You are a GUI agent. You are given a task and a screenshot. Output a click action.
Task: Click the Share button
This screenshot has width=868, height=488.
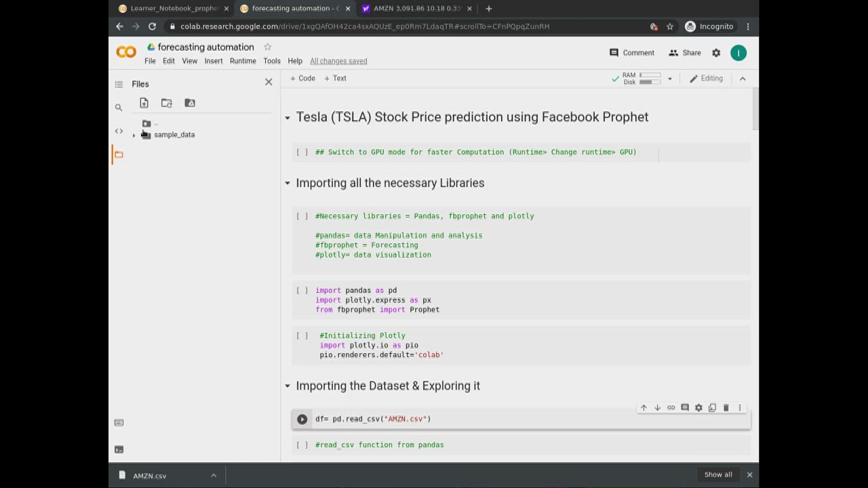tap(684, 53)
